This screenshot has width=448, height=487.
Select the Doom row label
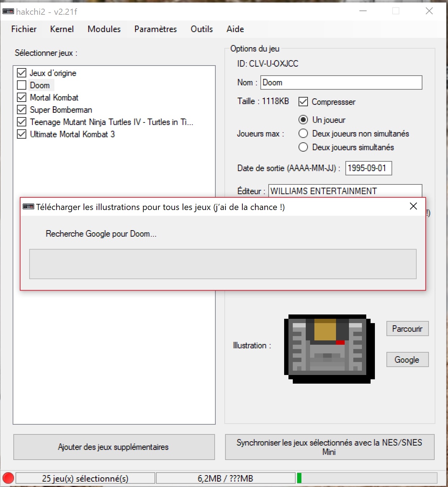pyautogui.click(x=40, y=85)
